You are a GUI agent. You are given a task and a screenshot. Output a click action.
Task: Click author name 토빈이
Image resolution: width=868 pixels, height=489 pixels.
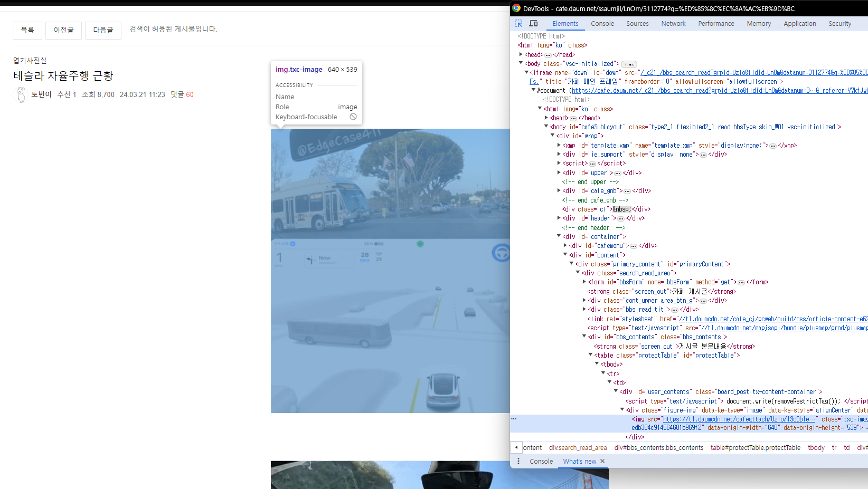pyautogui.click(x=41, y=94)
